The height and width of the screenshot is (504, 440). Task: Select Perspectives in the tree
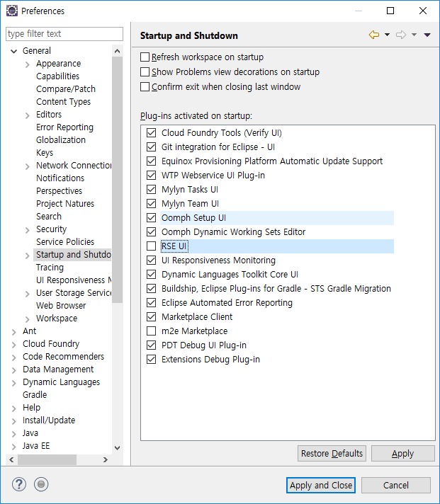click(x=60, y=190)
